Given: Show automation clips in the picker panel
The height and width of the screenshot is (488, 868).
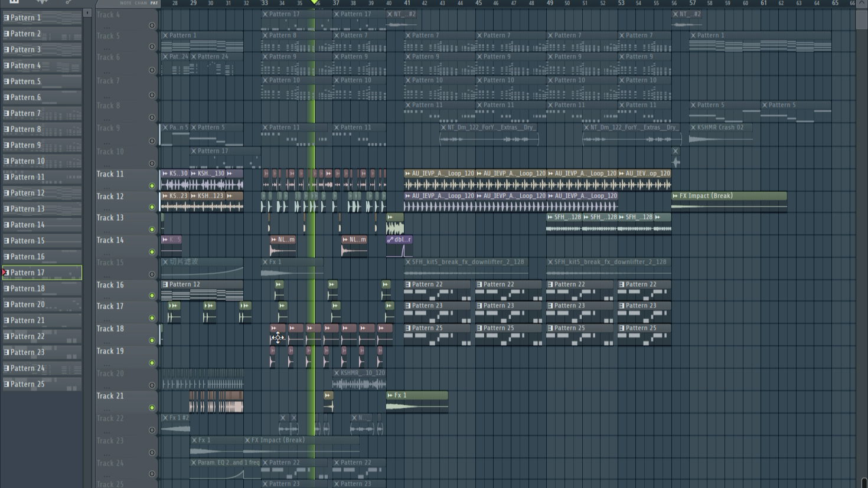Looking at the screenshot, I should (x=68, y=2).
